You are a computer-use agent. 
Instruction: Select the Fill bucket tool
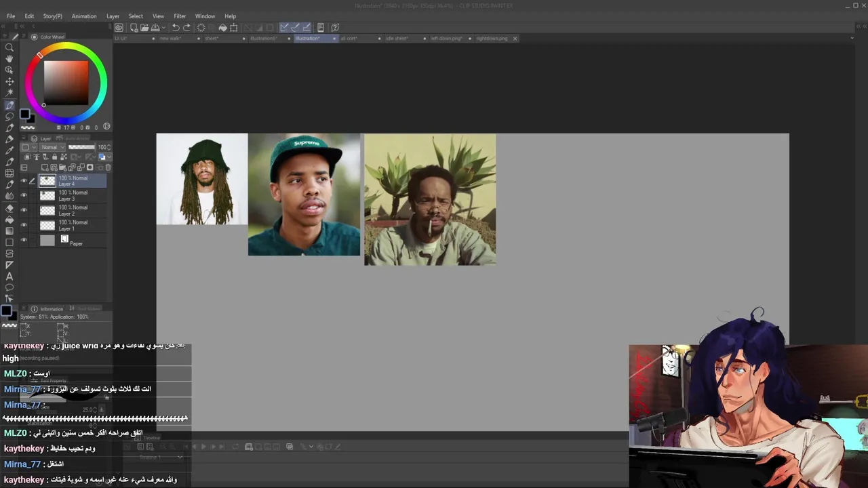[9, 219]
